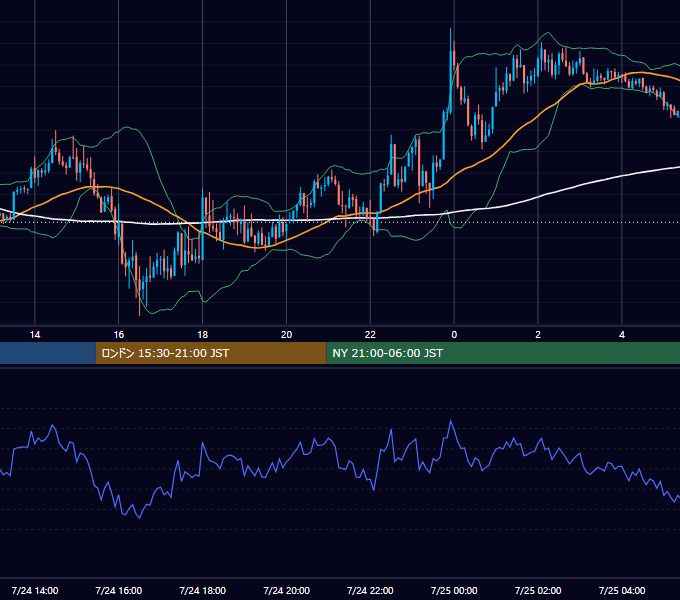Click the 7/24 16:00 oscillator time label
The image size is (680, 600).
click(118, 590)
